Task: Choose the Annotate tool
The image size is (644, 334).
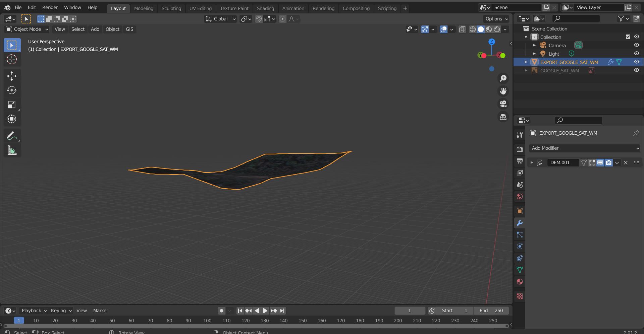Action: pyautogui.click(x=12, y=136)
